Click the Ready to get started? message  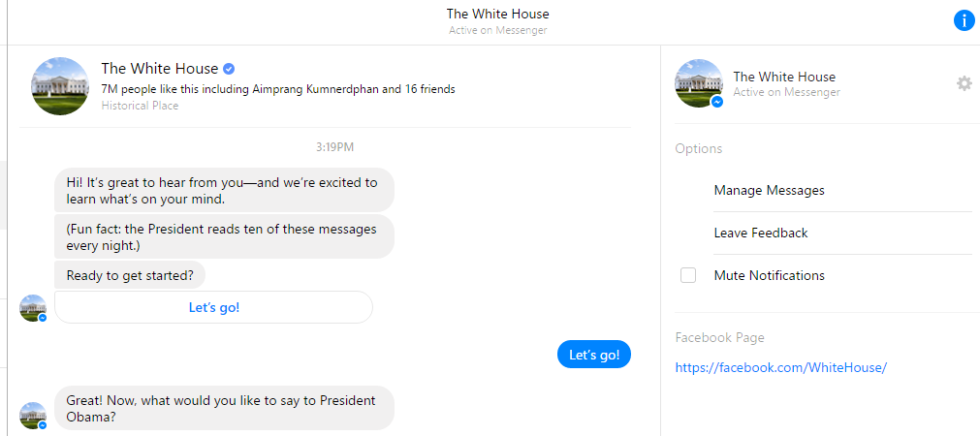130,275
